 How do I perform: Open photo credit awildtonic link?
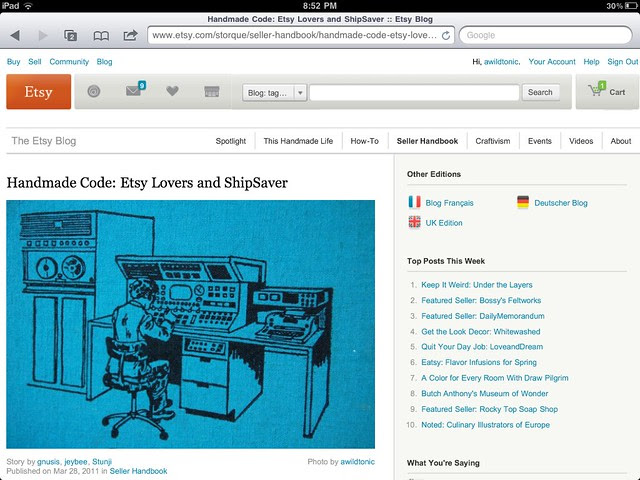point(358,462)
